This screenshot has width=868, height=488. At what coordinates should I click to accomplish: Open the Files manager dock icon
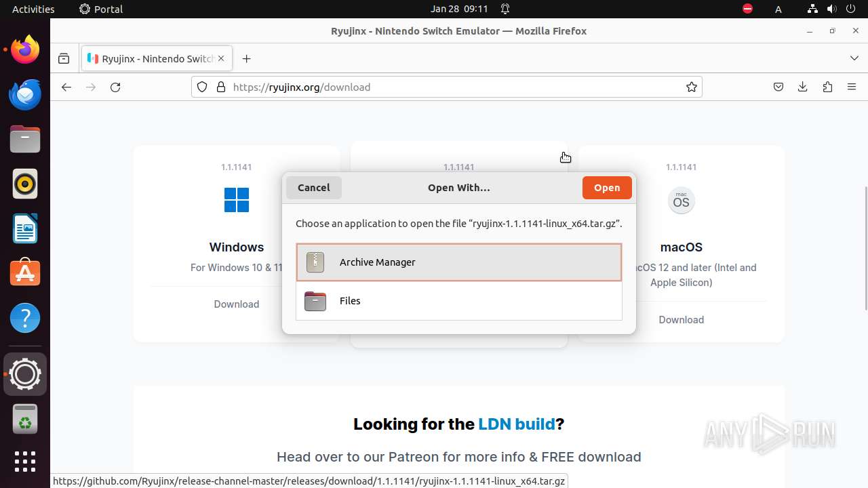(25, 139)
